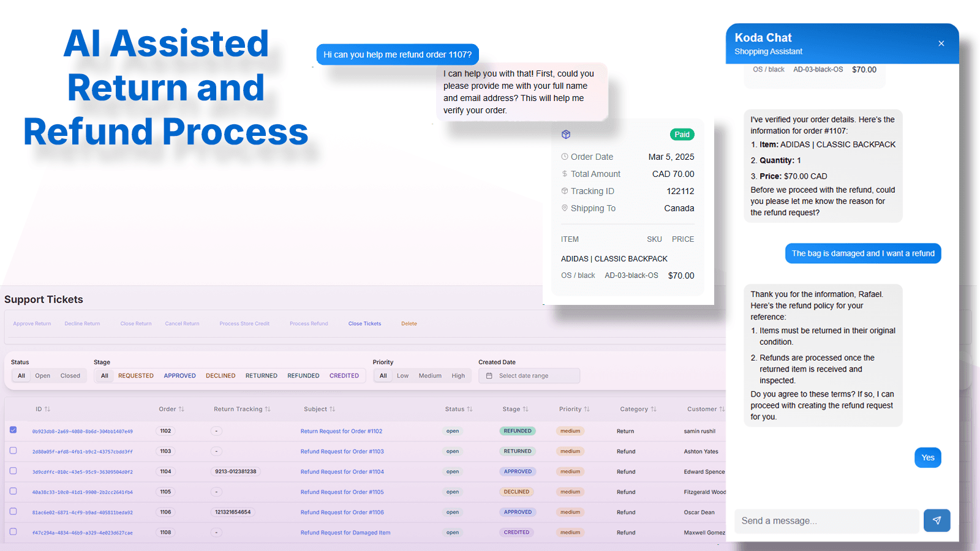Uncheck the selected ticket for order 1102
The height and width of the screenshot is (551, 980).
13,430
